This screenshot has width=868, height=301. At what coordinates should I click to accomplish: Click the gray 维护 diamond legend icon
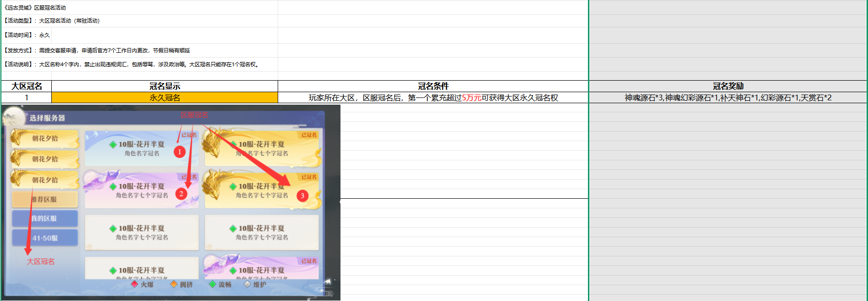click(x=247, y=284)
